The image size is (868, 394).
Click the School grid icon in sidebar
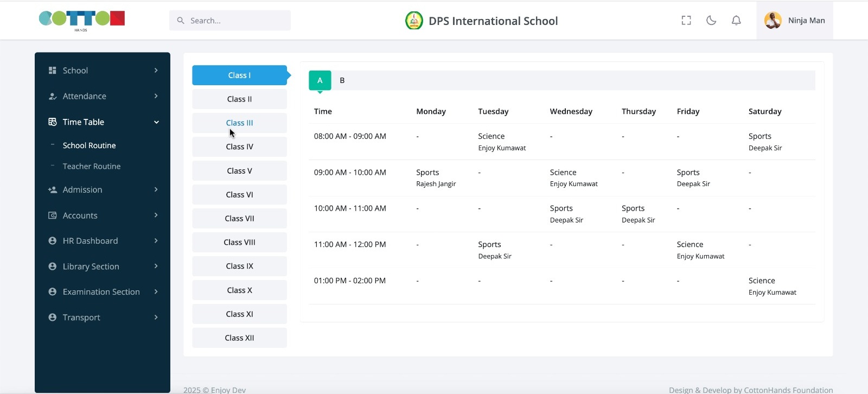pos(53,71)
